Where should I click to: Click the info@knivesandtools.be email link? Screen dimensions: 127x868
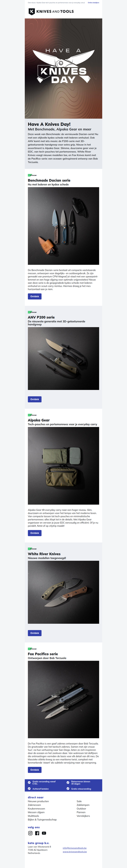coord(75,848)
